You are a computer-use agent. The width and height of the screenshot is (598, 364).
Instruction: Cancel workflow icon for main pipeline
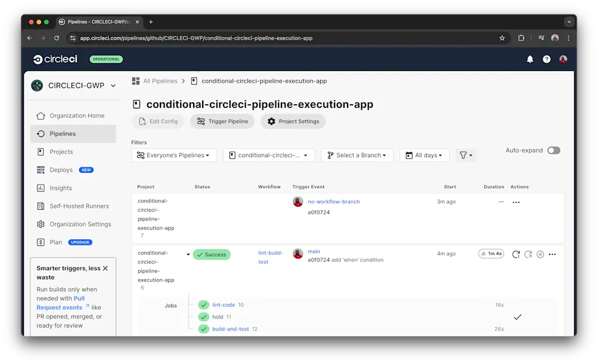click(540, 254)
